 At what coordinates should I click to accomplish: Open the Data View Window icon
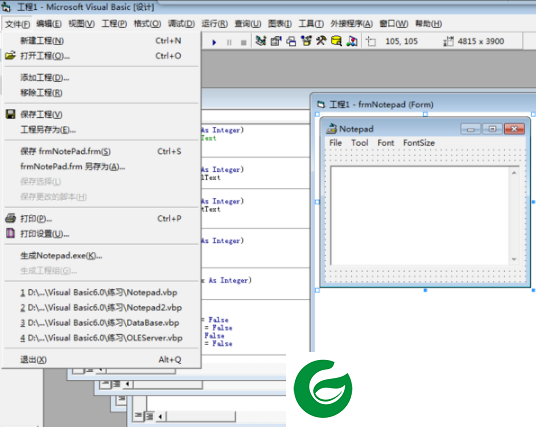pyautogui.click(x=336, y=41)
